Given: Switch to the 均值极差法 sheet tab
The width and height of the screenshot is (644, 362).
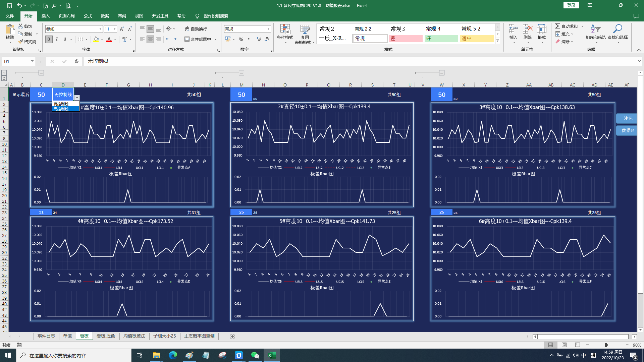Looking at the screenshot, I should click(134, 336).
